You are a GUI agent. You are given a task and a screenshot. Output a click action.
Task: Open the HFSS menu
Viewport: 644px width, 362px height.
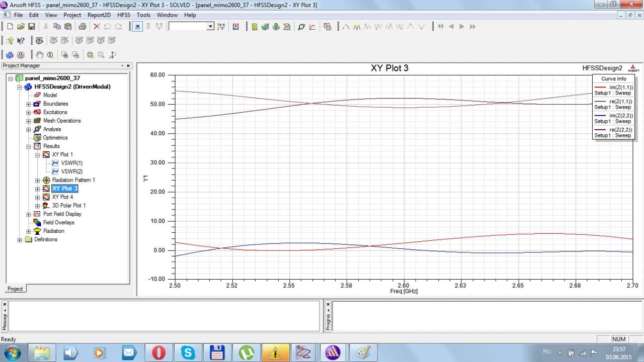[x=124, y=15]
